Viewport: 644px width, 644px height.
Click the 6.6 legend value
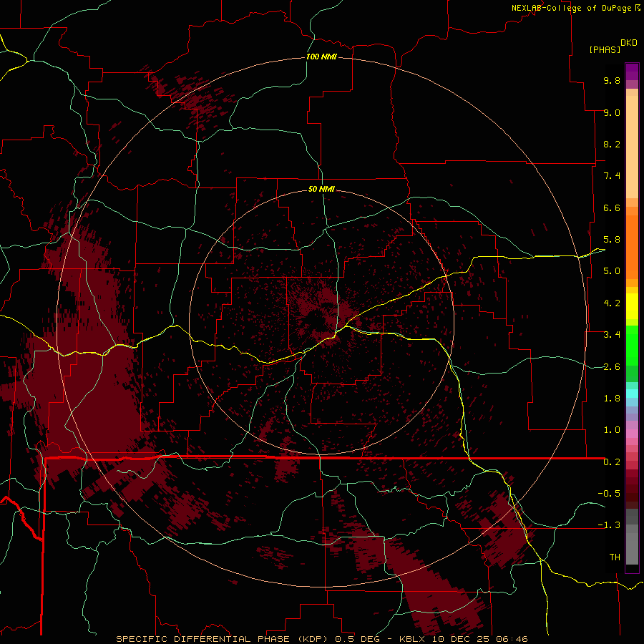click(612, 208)
